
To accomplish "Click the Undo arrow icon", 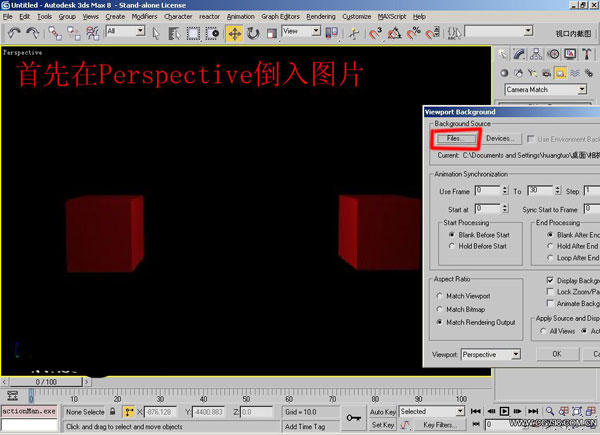I will (x=15, y=33).
